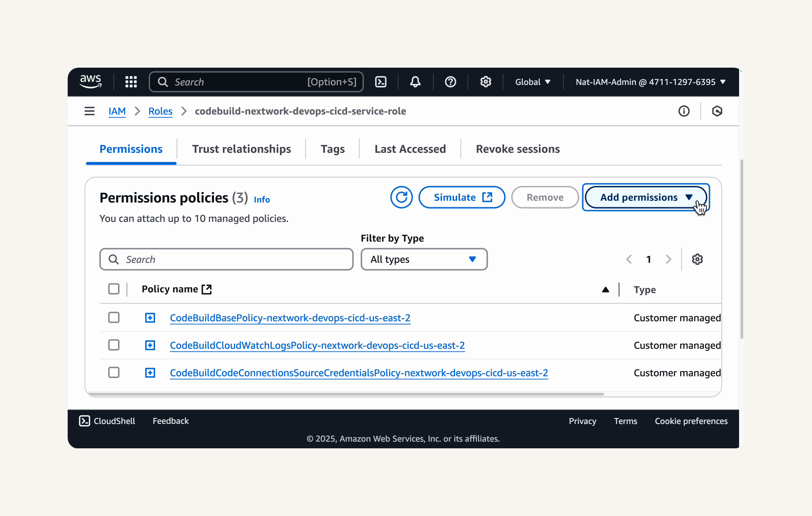Viewport: 812px width, 516px height.
Task: Click the policies Search input field
Action: pos(227,259)
